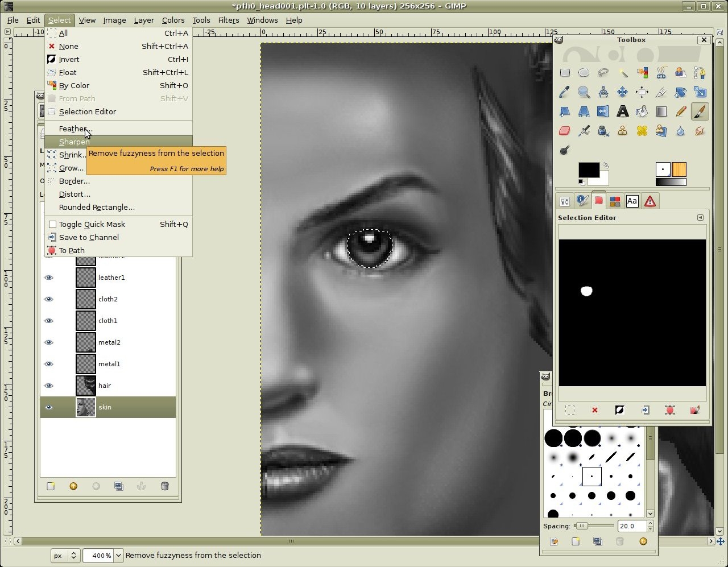Click the Heal tool bandage icon
728x567 pixels.
coord(642,131)
